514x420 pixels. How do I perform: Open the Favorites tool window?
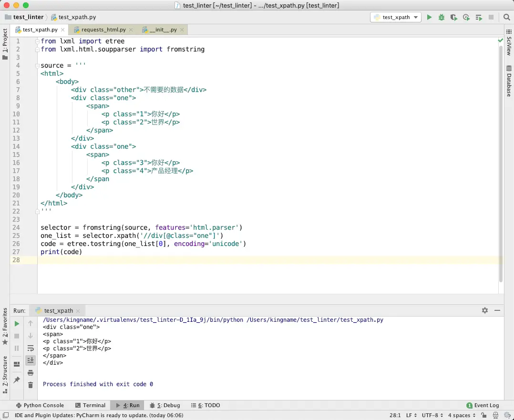coord(5,327)
